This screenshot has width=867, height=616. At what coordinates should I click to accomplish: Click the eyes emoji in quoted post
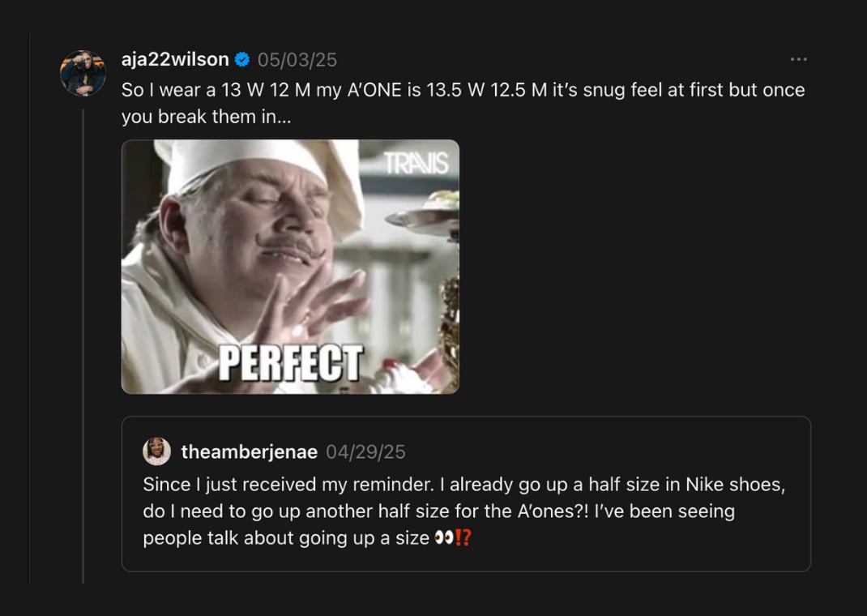click(442, 538)
